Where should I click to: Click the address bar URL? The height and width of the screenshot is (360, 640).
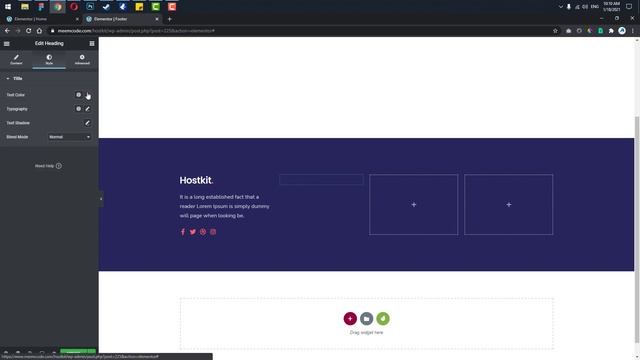pyautogui.click(x=136, y=31)
